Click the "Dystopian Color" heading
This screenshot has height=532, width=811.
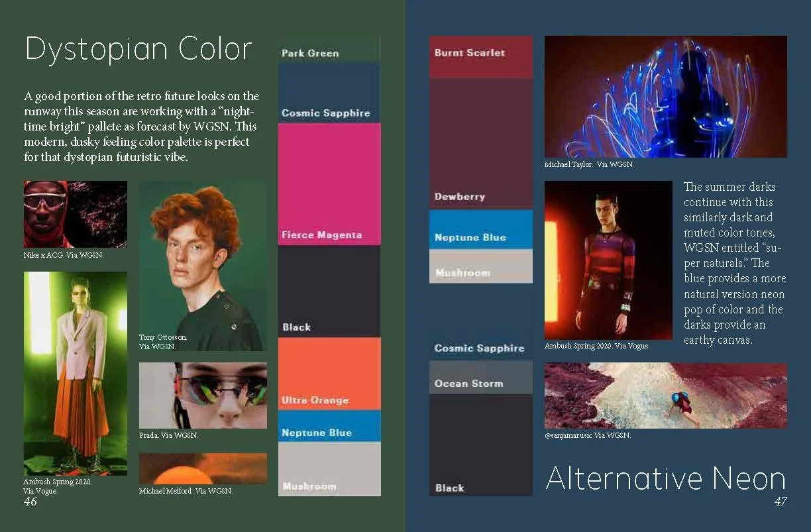[138, 49]
